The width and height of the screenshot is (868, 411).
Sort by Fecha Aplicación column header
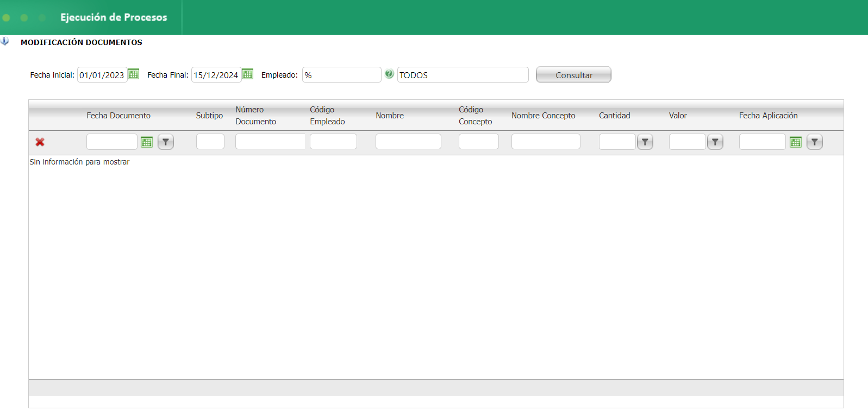769,116
